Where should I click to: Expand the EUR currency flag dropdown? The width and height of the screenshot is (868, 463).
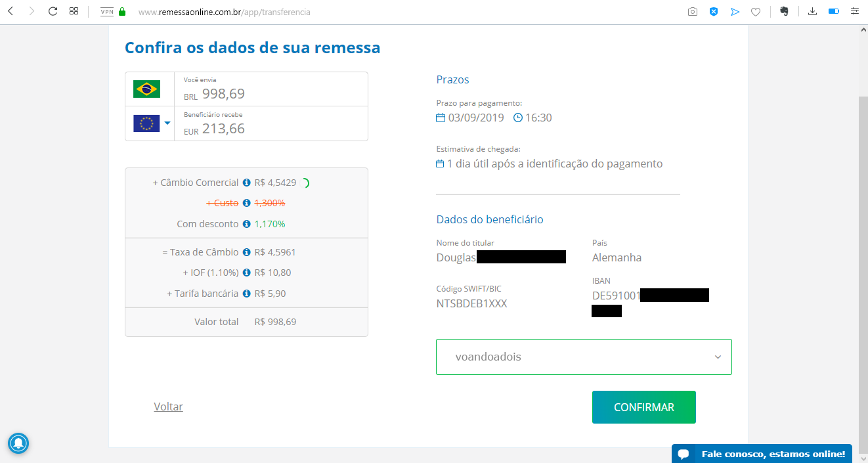(152, 123)
